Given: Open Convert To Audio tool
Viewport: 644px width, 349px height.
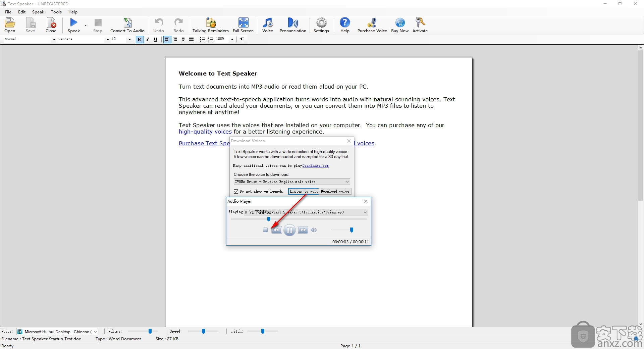Looking at the screenshot, I should [x=127, y=25].
